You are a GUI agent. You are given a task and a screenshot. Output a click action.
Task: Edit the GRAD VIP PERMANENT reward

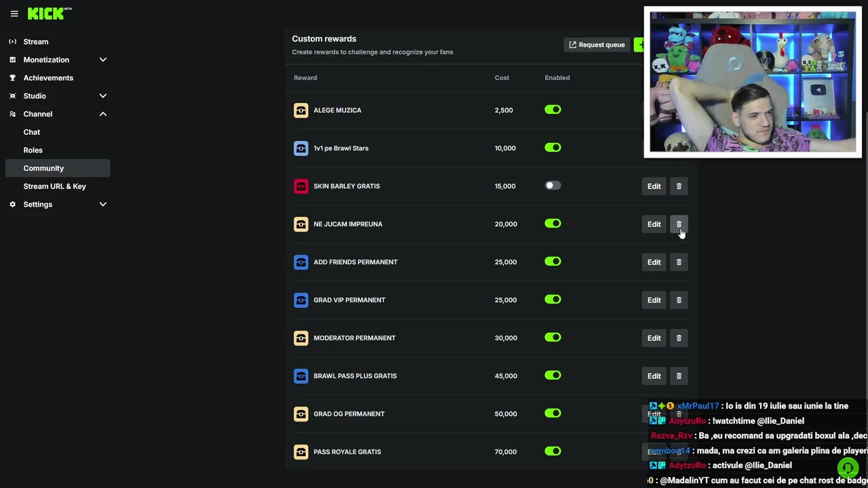[654, 300]
